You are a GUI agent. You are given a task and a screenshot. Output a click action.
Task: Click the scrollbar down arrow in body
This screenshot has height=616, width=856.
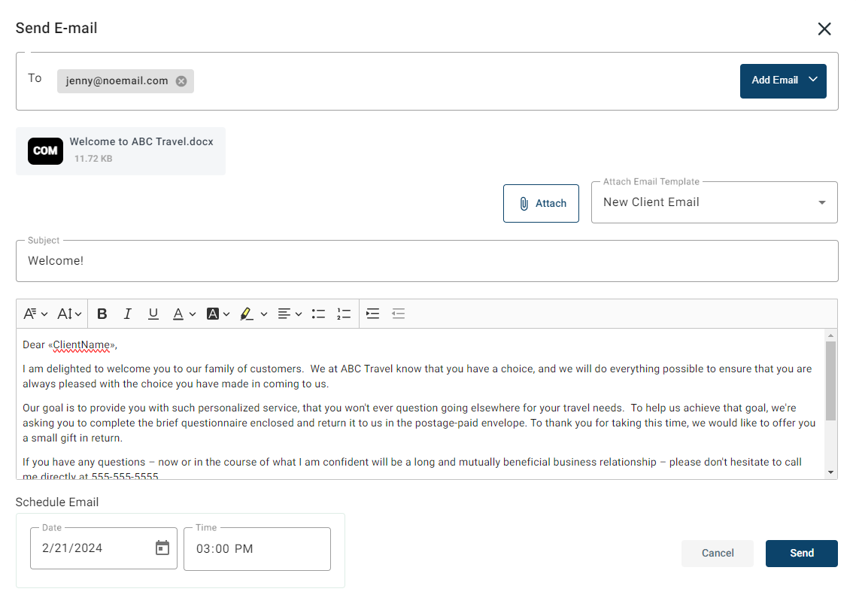tap(831, 472)
